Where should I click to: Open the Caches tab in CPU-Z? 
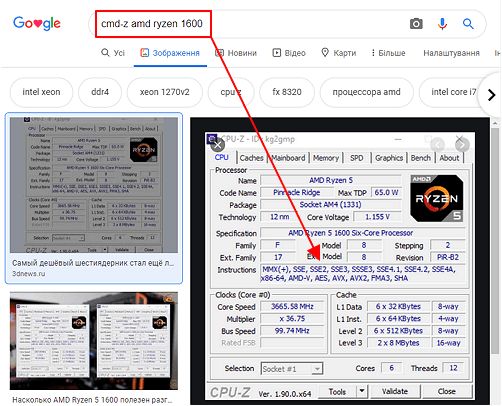pos(252,158)
